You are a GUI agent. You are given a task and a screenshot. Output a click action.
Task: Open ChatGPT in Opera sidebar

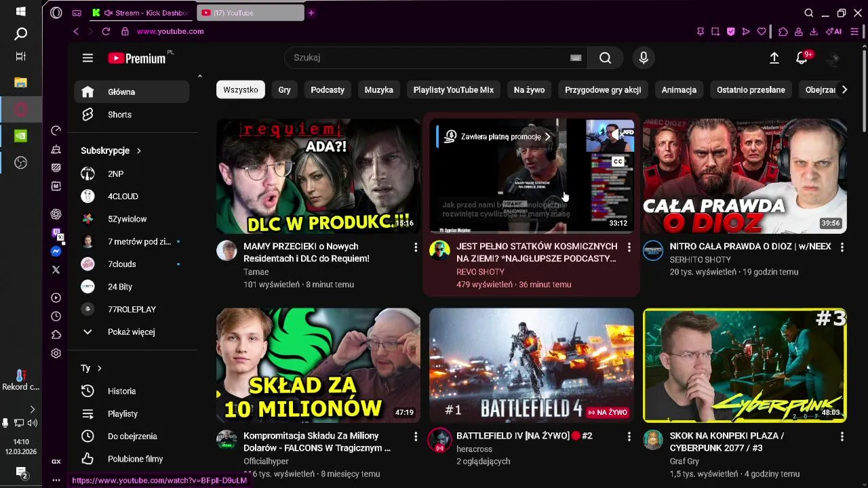click(x=56, y=214)
